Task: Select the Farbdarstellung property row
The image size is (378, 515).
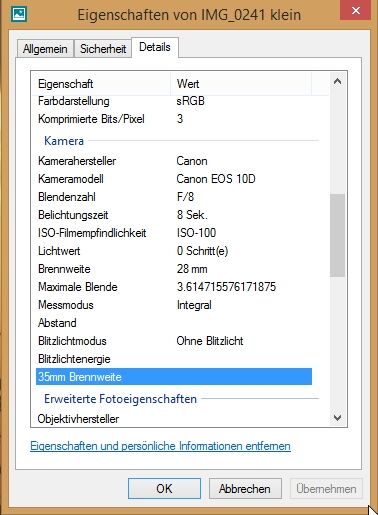Action: 174,101
